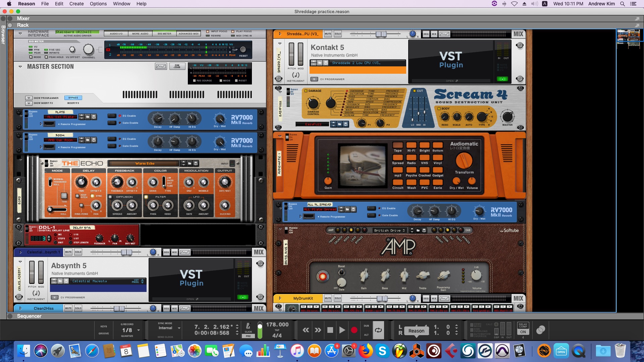The image size is (644, 362).
Task: Open Shredda channel automation curve icon
Action: point(444,34)
